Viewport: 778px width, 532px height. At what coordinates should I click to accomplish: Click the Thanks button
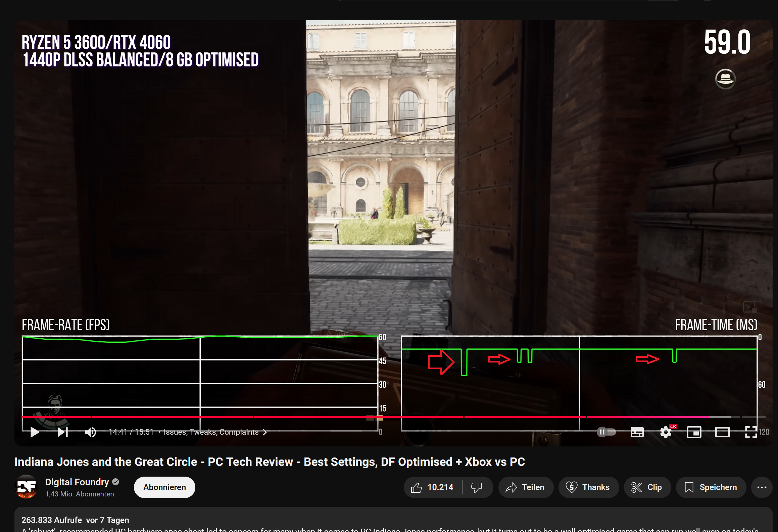[588, 487]
